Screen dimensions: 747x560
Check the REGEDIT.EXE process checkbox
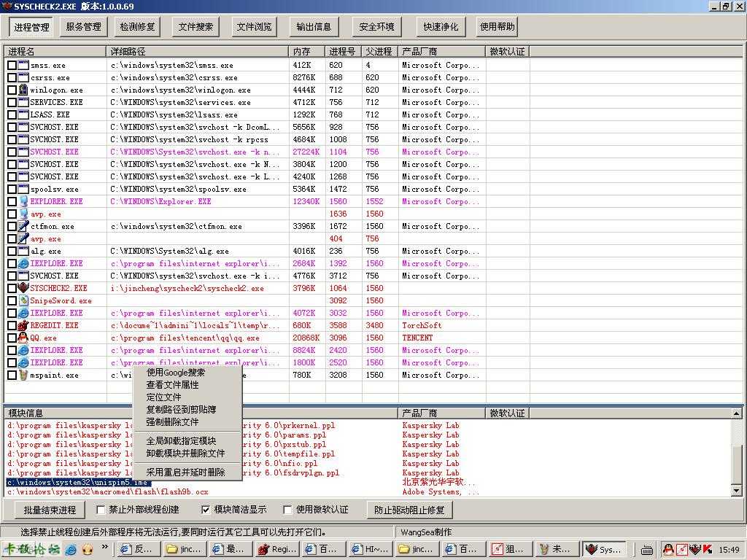point(12,324)
